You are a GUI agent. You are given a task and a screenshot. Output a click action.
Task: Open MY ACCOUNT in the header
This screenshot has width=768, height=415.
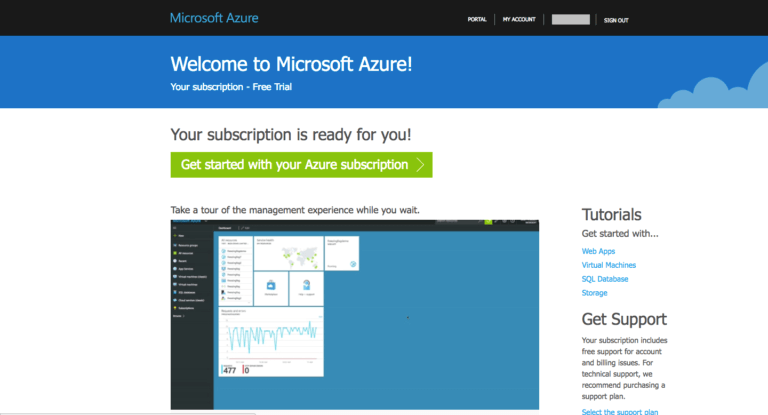[519, 20]
